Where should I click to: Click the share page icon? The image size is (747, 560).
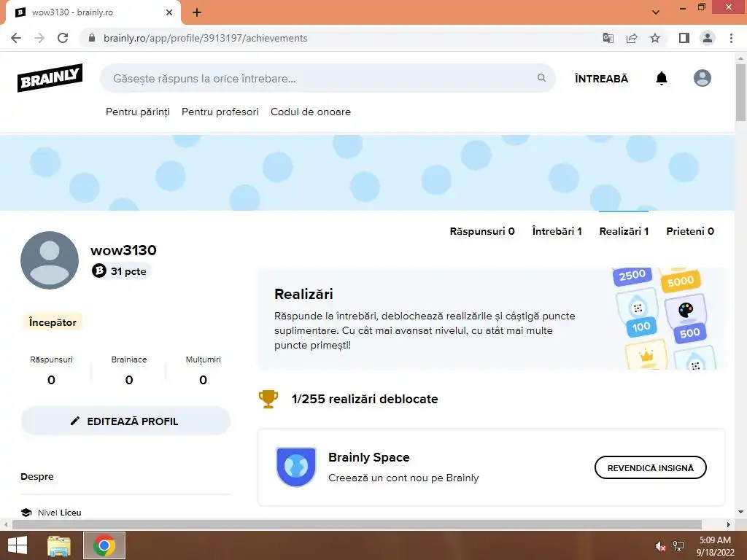click(x=632, y=38)
